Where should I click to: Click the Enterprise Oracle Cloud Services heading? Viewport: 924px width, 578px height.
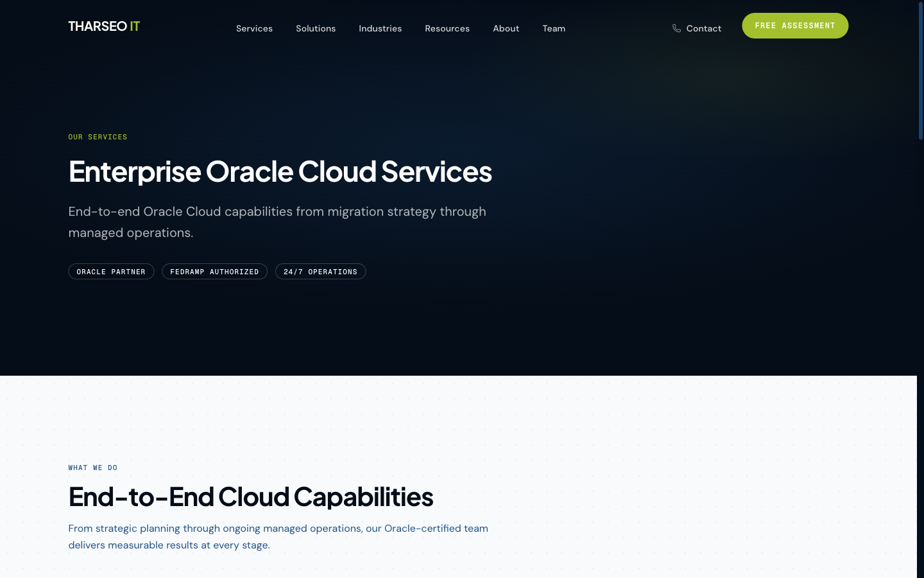(280, 171)
